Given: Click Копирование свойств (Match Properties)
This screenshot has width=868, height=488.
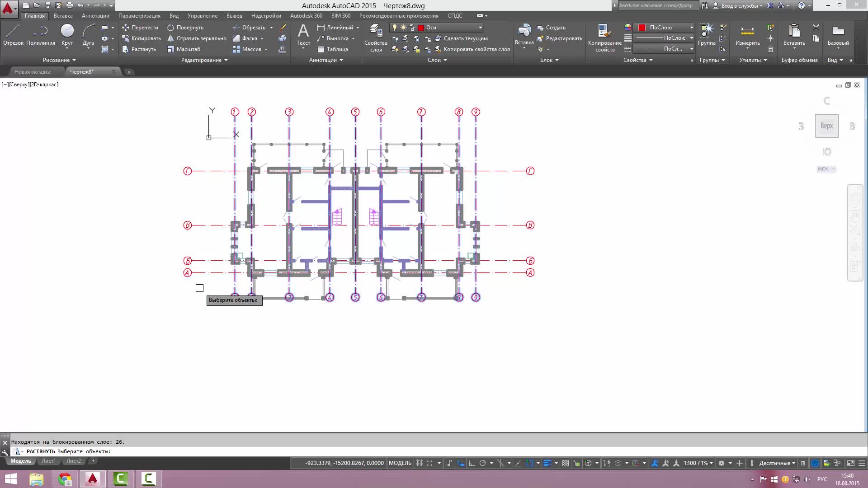Looking at the screenshot, I should 605,38.
